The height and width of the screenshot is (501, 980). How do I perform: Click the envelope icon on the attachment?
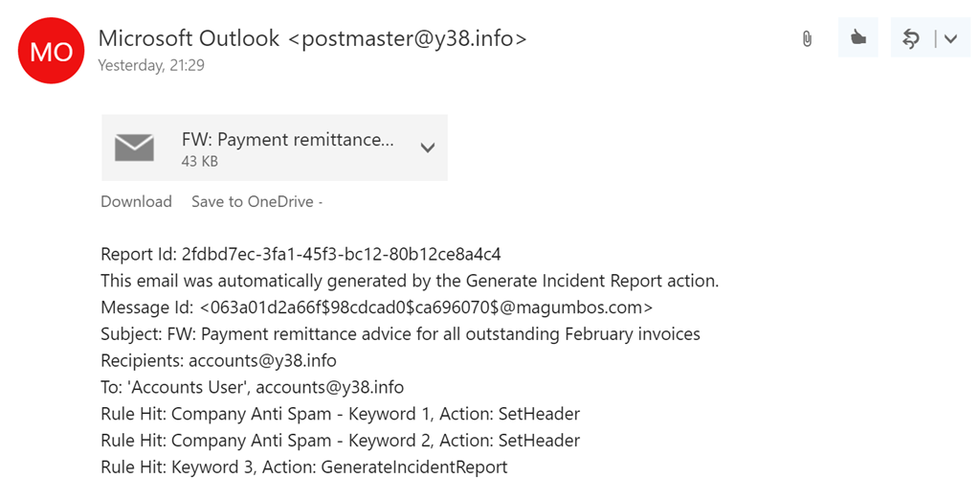pos(134,148)
